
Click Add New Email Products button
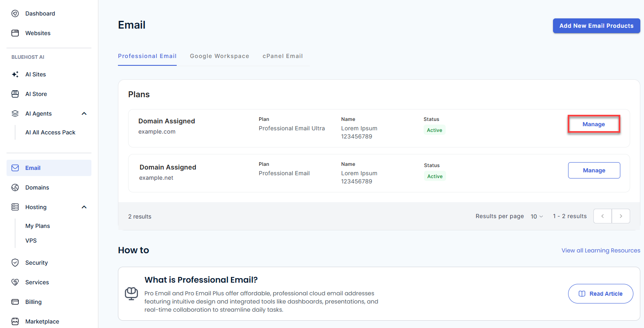point(596,26)
